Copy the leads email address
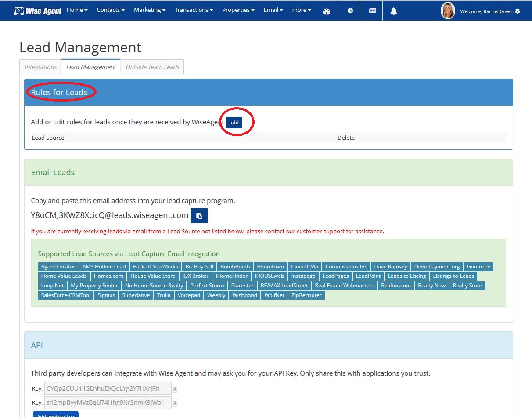This screenshot has width=532, height=417. pyautogui.click(x=199, y=216)
